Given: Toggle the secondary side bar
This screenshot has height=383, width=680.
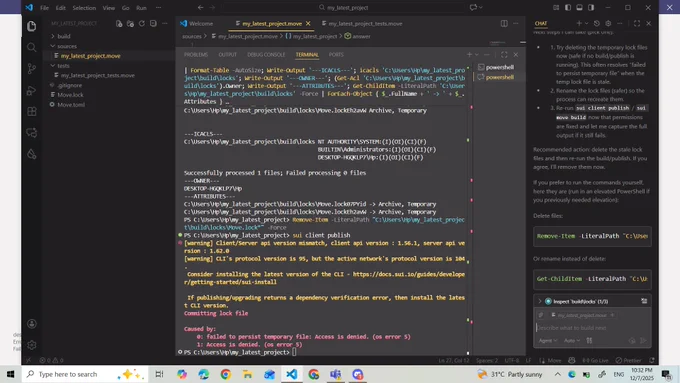Looking at the screenshot, I should (591, 7).
